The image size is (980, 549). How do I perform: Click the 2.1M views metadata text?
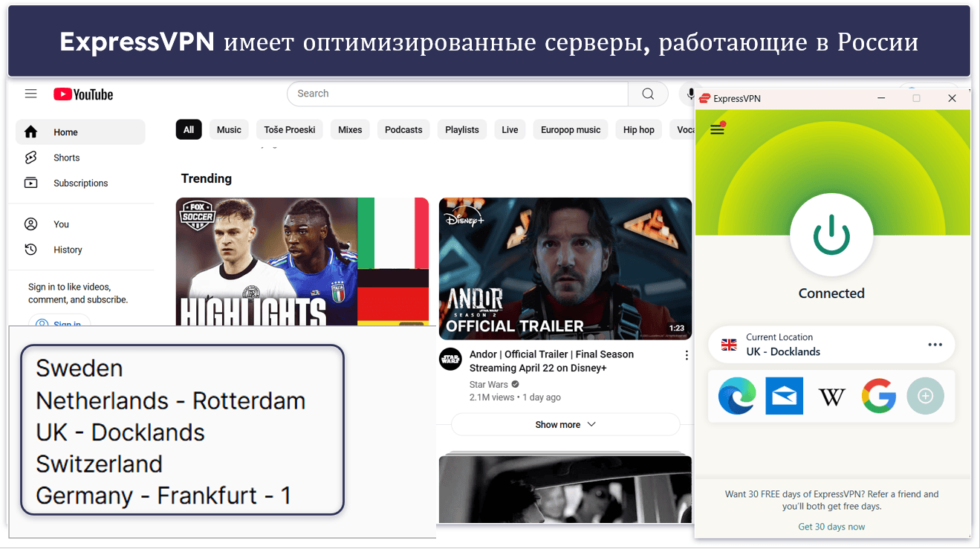coord(492,397)
